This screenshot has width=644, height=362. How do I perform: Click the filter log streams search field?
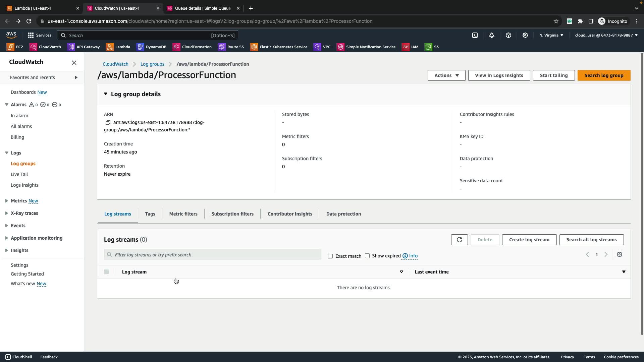(x=213, y=255)
